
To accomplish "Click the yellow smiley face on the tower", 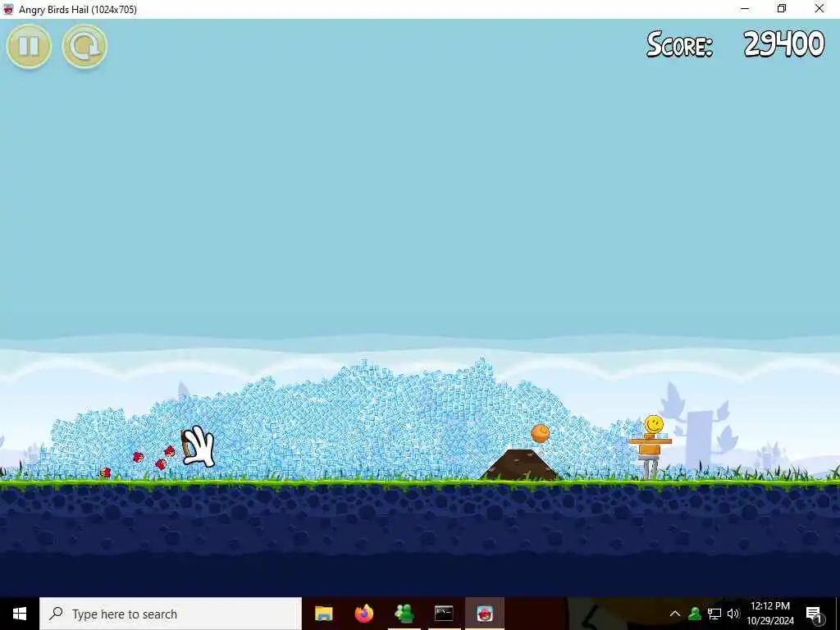I will click(x=654, y=424).
